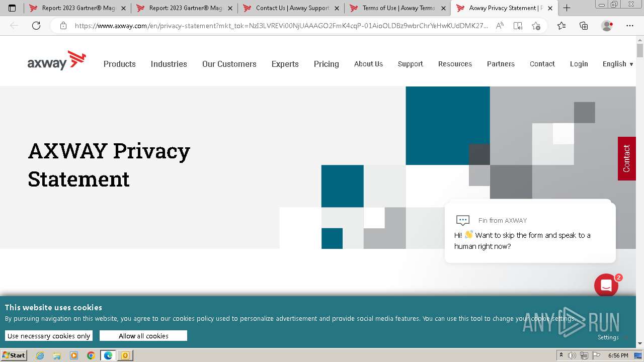Show hidden tray icons arrow
Image resolution: width=644 pixels, height=362 pixels.
pyautogui.click(x=561, y=355)
